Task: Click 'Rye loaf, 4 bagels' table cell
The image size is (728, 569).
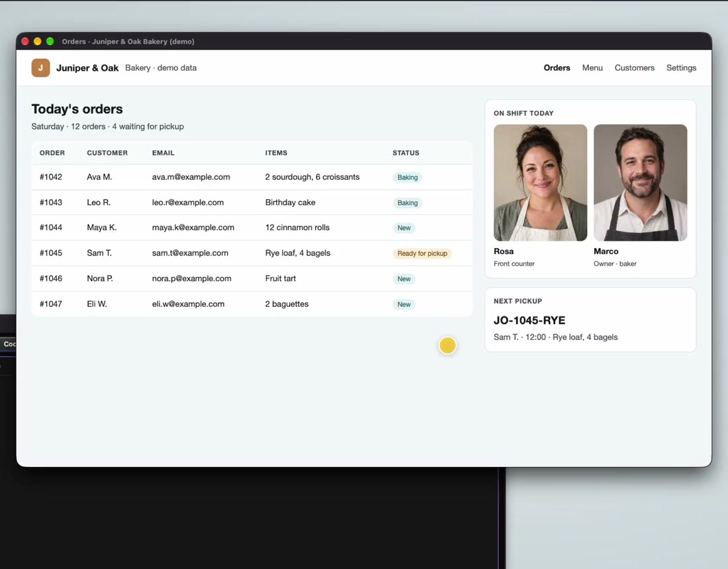Action: point(298,253)
